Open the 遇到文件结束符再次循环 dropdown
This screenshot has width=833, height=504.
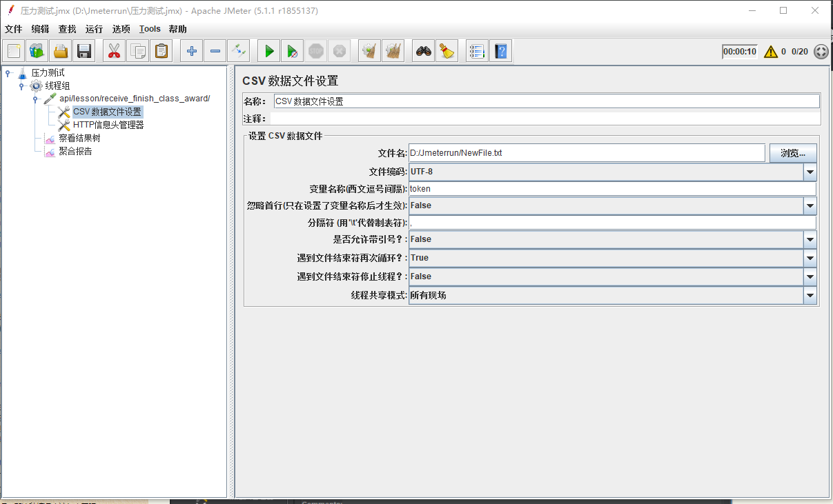pos(810,258)
